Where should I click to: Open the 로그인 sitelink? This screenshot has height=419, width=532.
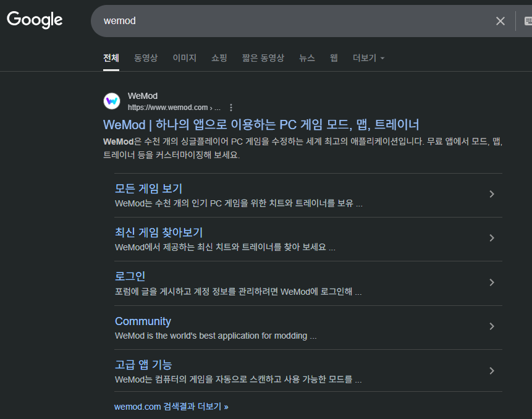tap(130, 276)
